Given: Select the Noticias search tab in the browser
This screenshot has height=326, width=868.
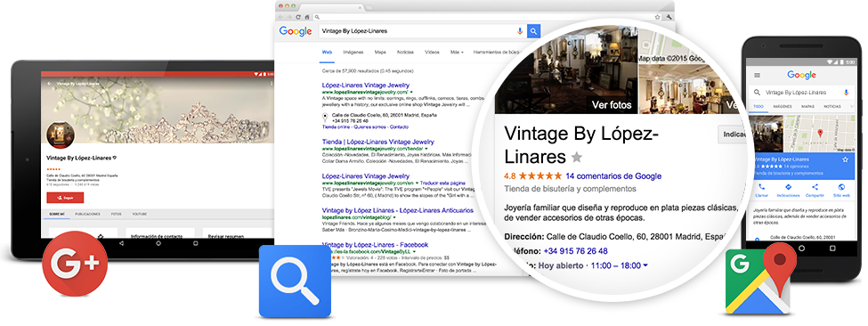Looking at the screenshot, I should [x=405, y=52].
